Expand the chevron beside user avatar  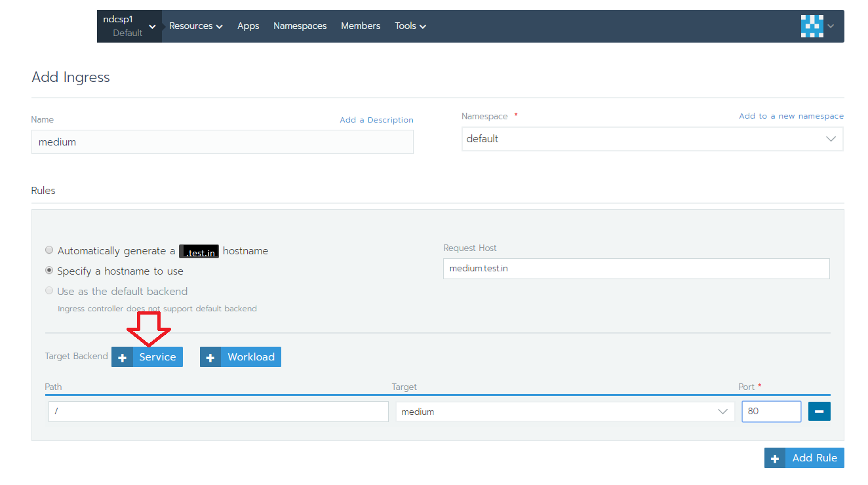coord(831,26)
